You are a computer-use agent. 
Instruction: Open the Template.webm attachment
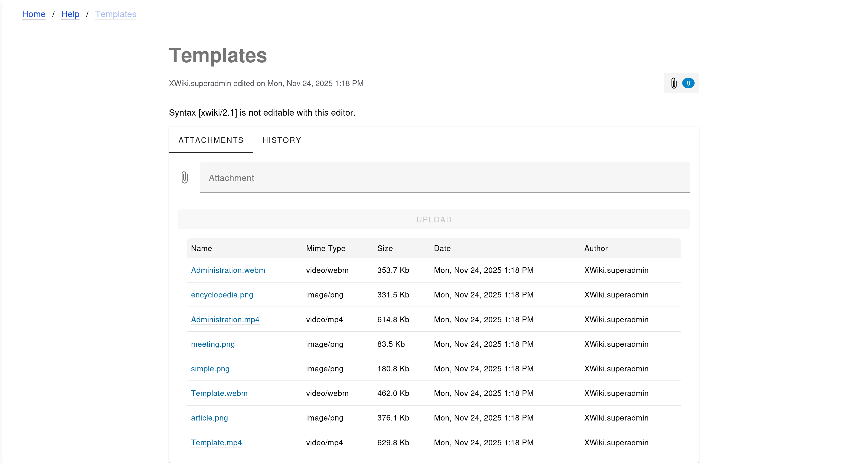coord(219,393)
